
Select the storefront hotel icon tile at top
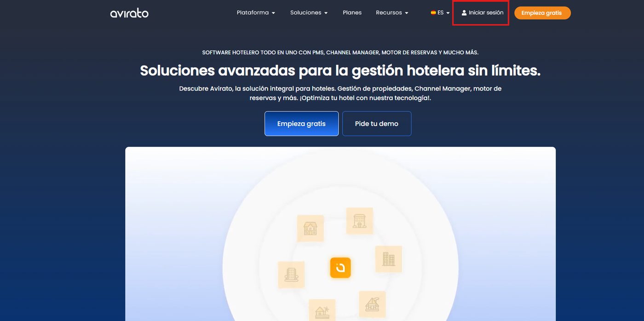tap(359, 221)
